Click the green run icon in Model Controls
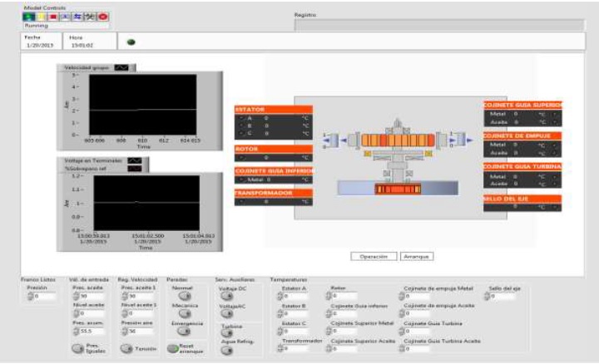This screenshot has width=599, height=364. tap(30, 16)
